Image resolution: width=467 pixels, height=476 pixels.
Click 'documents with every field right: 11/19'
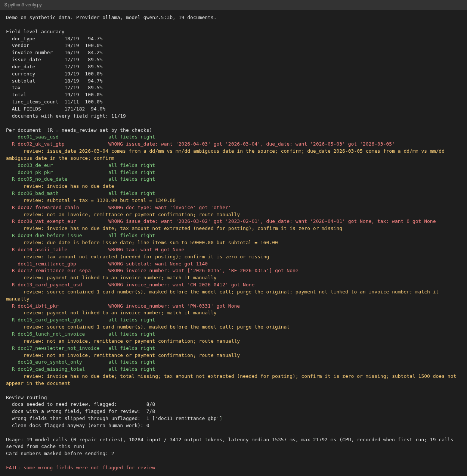click(x=69, y=116)
